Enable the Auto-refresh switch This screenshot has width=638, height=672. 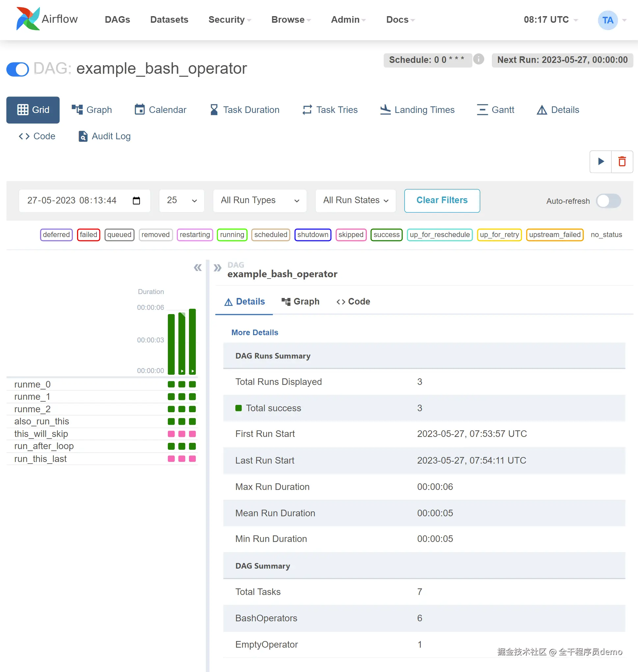tap(608, 201)
